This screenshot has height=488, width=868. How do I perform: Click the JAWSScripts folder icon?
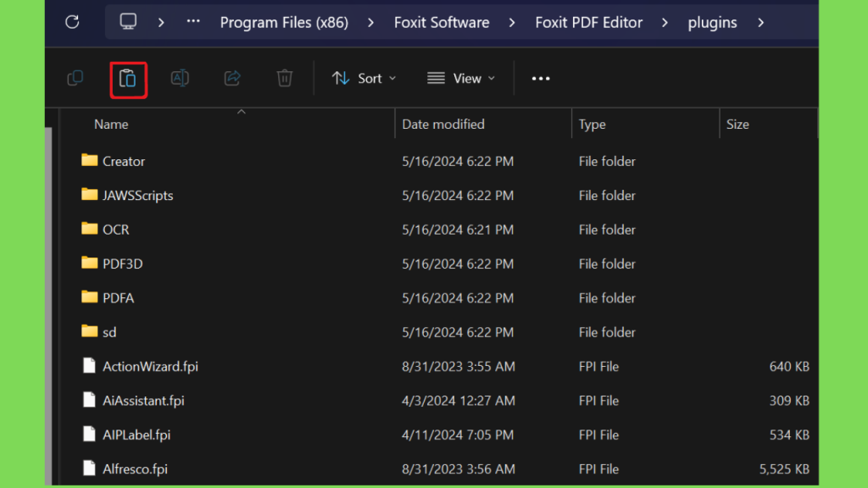(89, 195)
